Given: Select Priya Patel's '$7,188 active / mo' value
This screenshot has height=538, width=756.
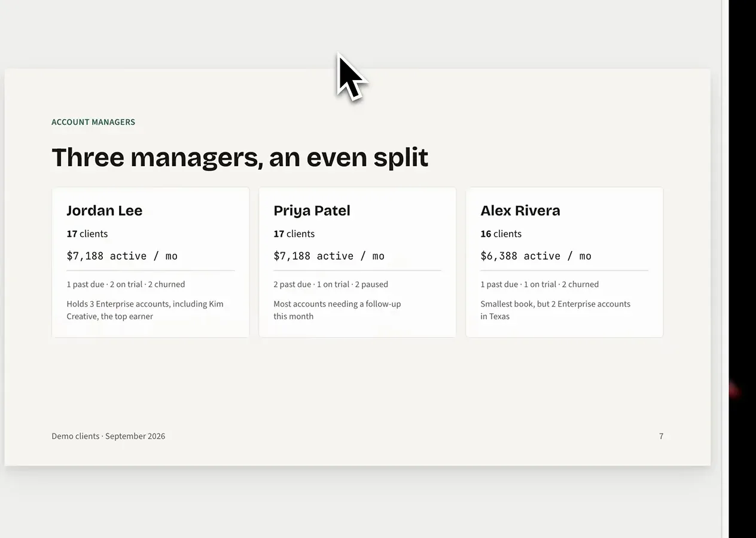Looking at the screenshot, I should pos(329,256).
